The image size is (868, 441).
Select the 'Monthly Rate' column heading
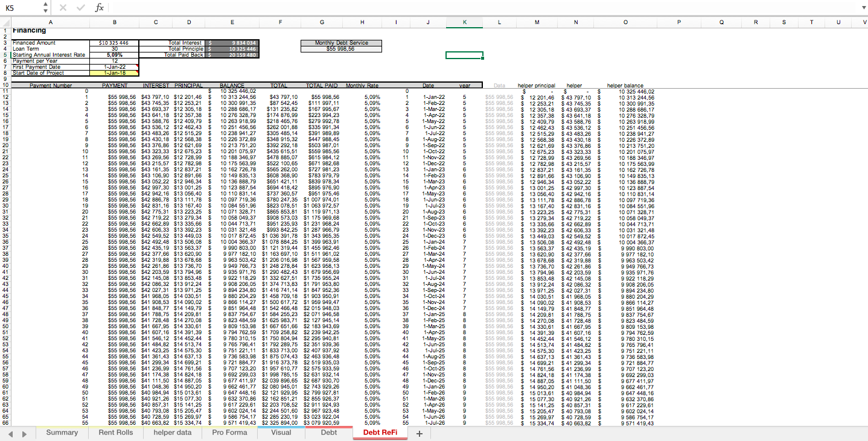(362, 86)
